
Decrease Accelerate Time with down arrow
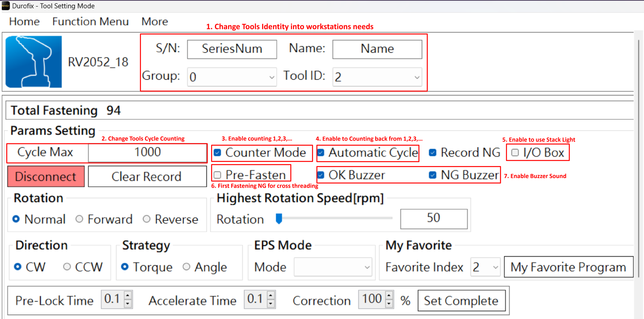(x=271, y=303)
